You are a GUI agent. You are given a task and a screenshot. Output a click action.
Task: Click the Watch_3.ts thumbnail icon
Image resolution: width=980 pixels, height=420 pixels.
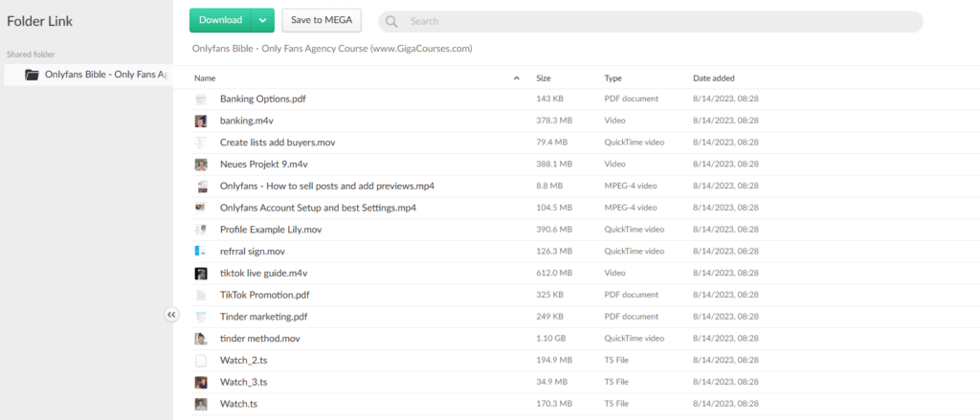[201, 382]
